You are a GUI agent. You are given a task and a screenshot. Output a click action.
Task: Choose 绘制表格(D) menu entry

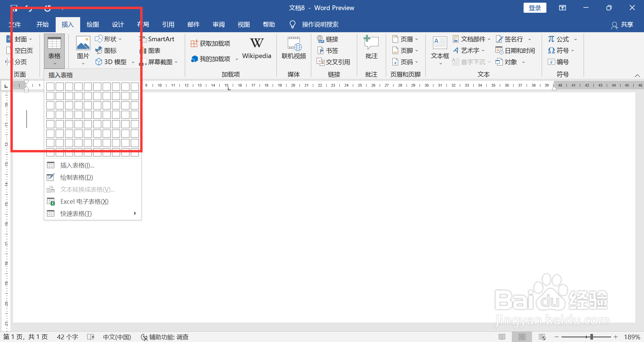[x=93, y=178]
